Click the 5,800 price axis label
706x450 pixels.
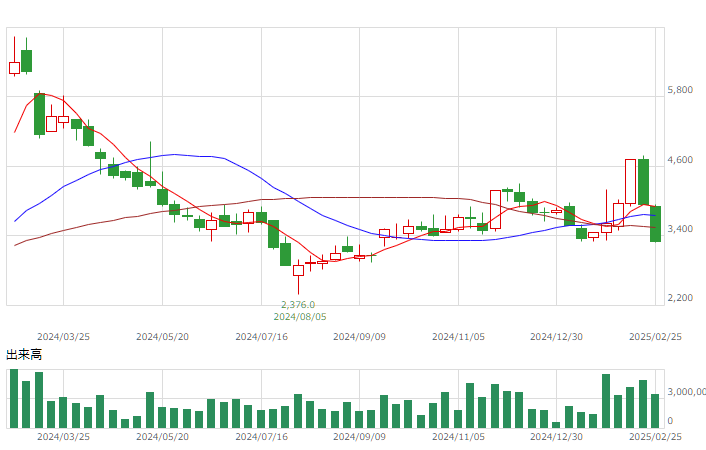point(680,90)
